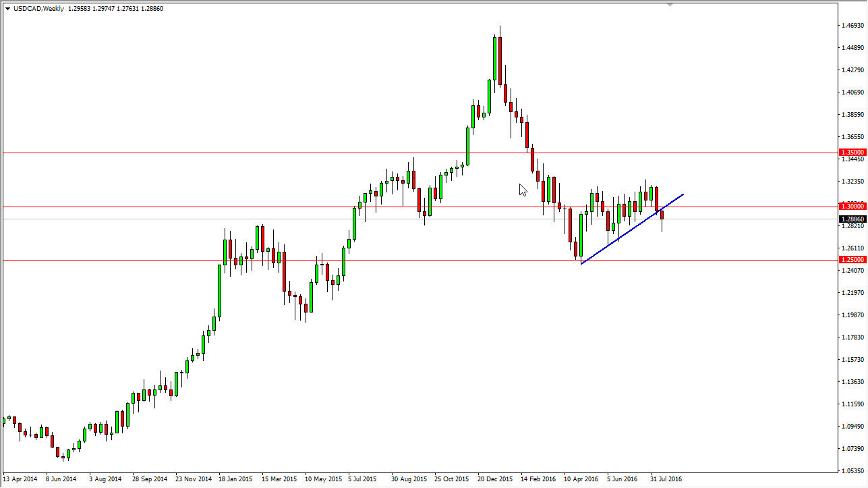
Task: Click the 13 Apr 2014 date label
Action: 20,479
